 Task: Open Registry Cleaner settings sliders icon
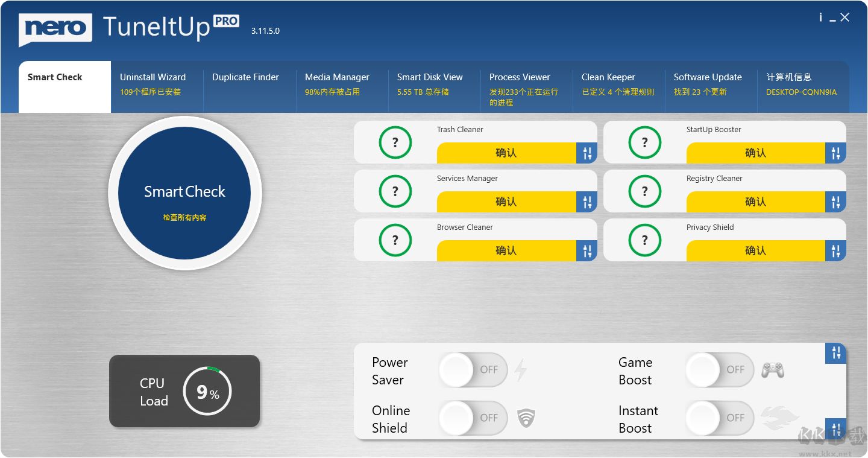click(835, 202)
